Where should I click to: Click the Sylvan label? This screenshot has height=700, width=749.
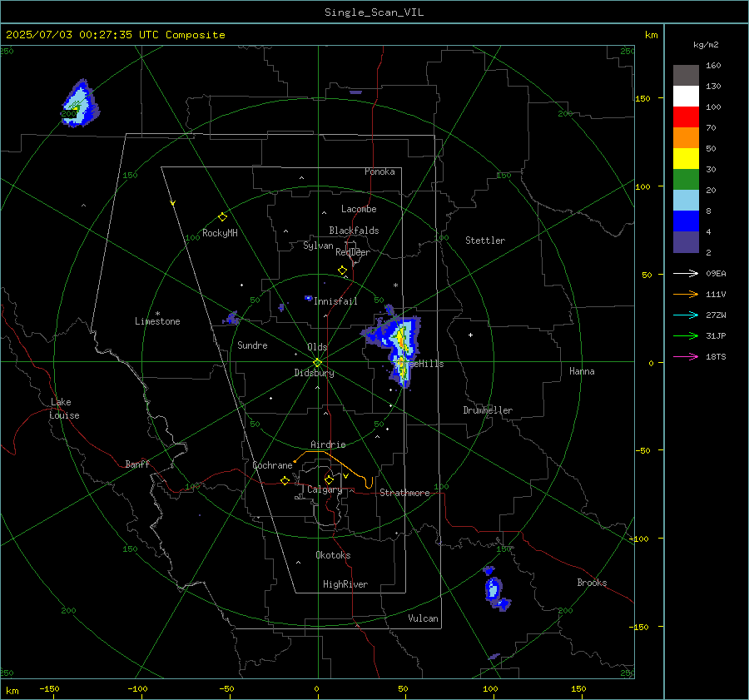click(318, 246)
